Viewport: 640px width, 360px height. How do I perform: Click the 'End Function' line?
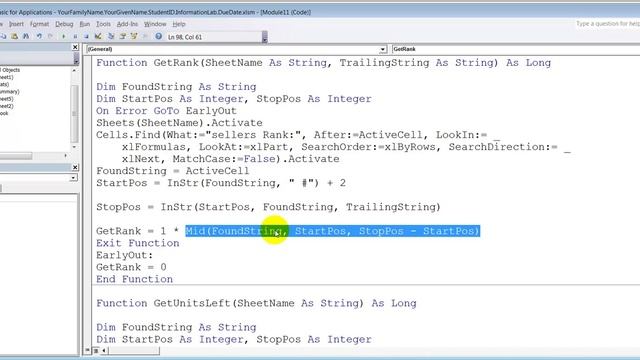click(x=134, y=279)
